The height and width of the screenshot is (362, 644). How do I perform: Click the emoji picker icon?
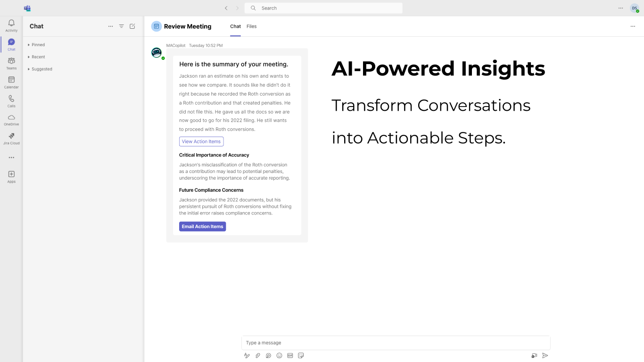[279, 355]
